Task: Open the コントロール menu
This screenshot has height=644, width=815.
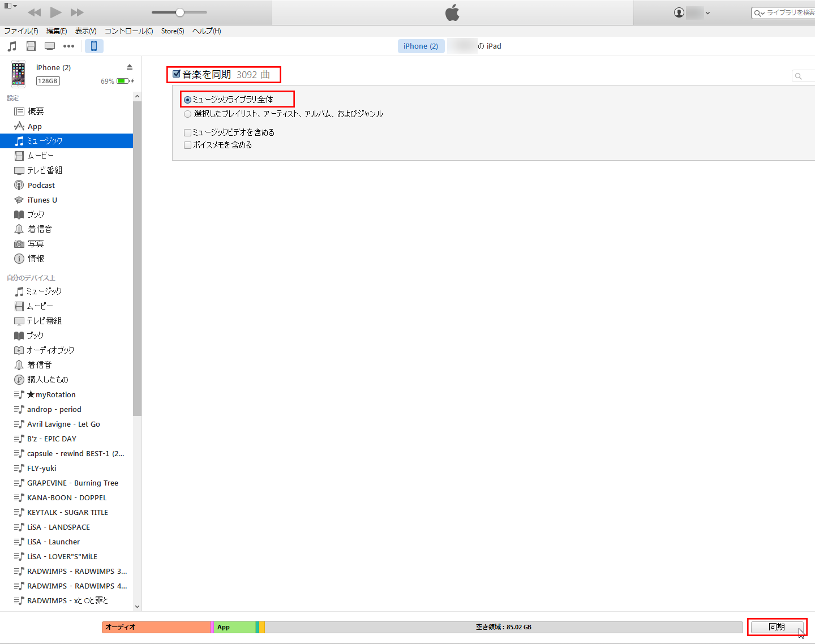Action: pyautogui.click(x=128, y=31)
